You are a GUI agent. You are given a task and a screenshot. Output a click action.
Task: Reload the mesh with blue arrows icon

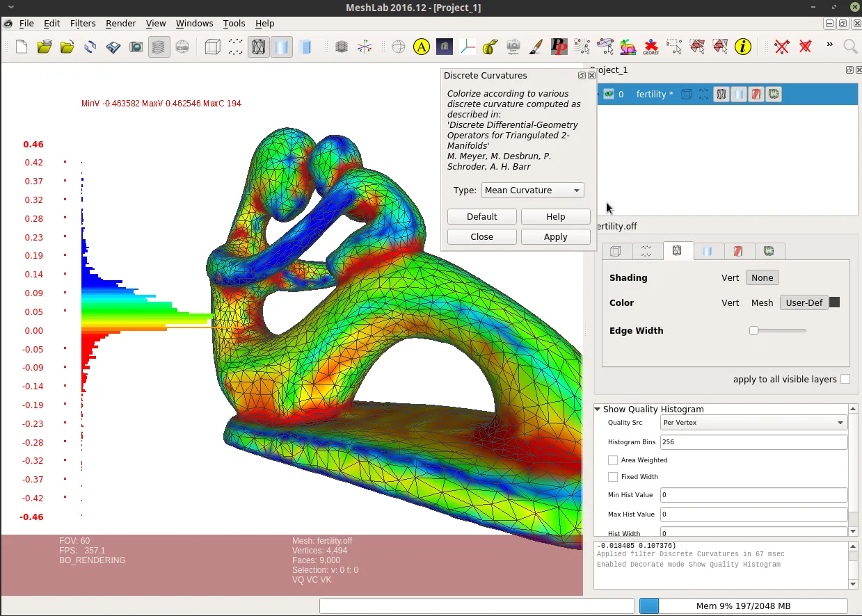point(90,47)
